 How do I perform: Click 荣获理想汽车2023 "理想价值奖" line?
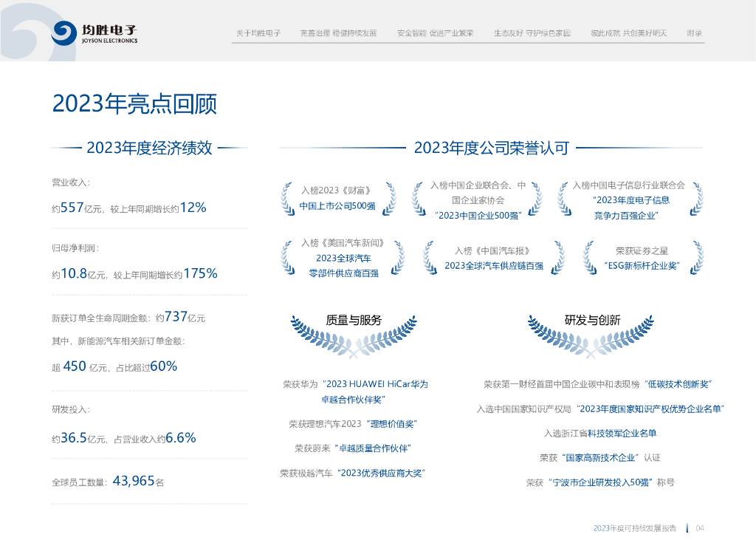click(354, 424)
